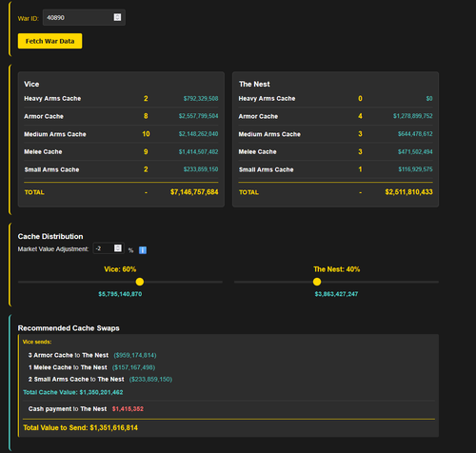
Task: Click the Cash payment amount $1,415,352
Action: click(128, 409)
